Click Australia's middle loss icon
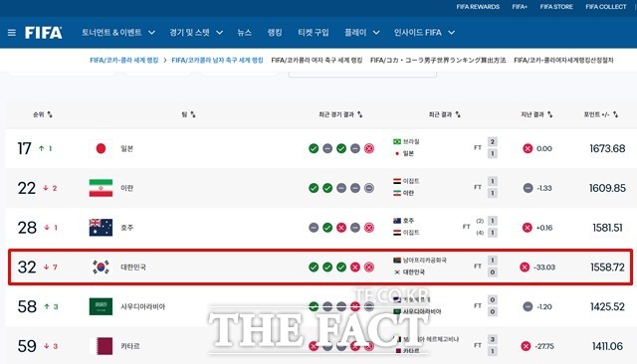637x364 pixels. click(341, 228)
